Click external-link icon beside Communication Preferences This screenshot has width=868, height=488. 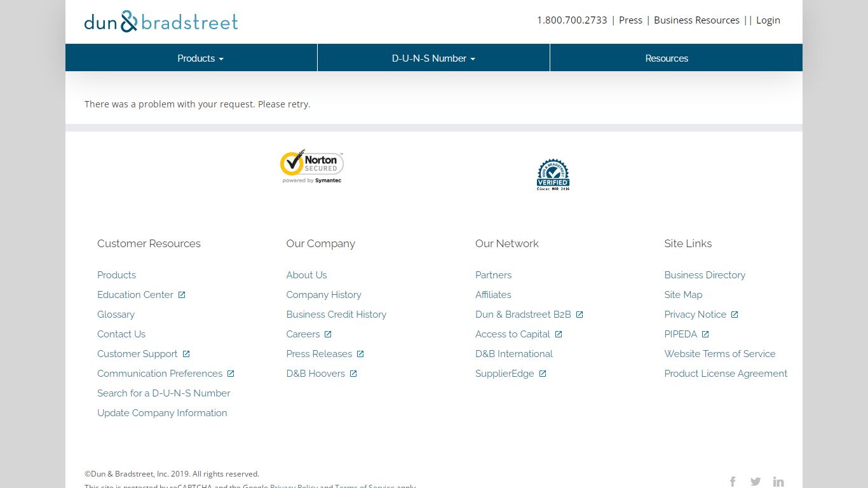[x=231, y=374]
